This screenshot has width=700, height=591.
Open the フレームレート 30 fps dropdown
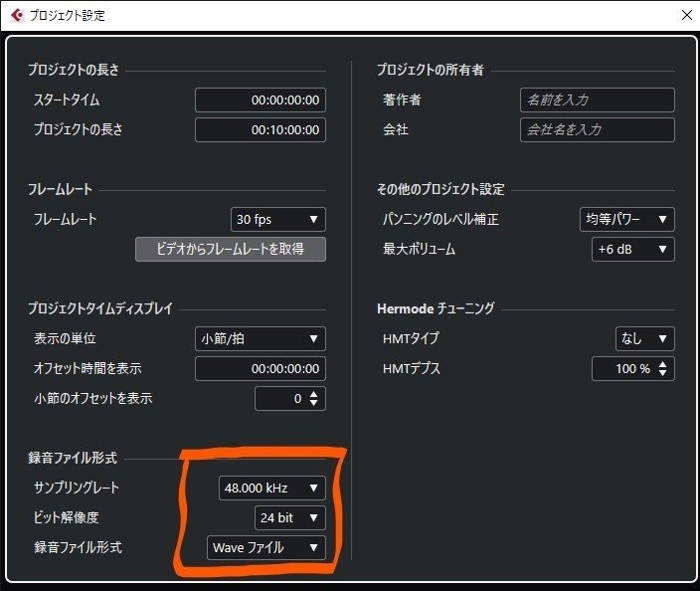click(278, 219)
